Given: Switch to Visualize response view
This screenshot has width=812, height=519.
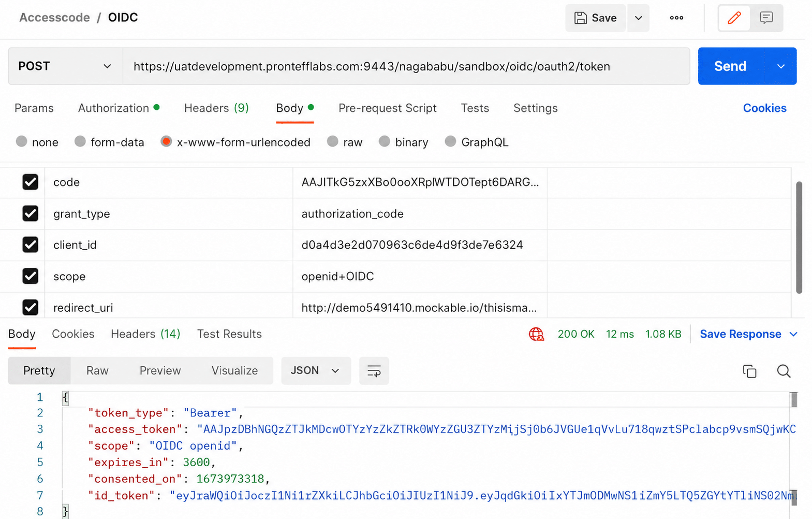Looking at the screenshot, I should pyautogui.click(x=234, y=371).
